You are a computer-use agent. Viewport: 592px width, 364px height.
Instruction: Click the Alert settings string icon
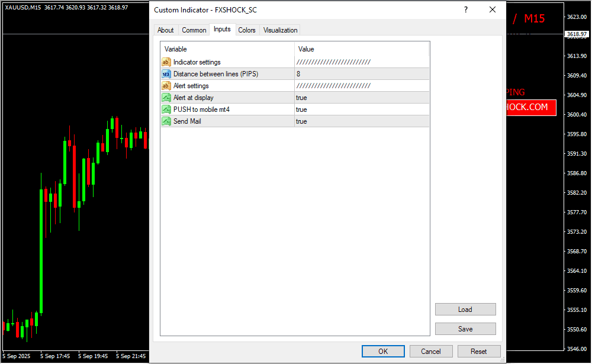(166, 86)
